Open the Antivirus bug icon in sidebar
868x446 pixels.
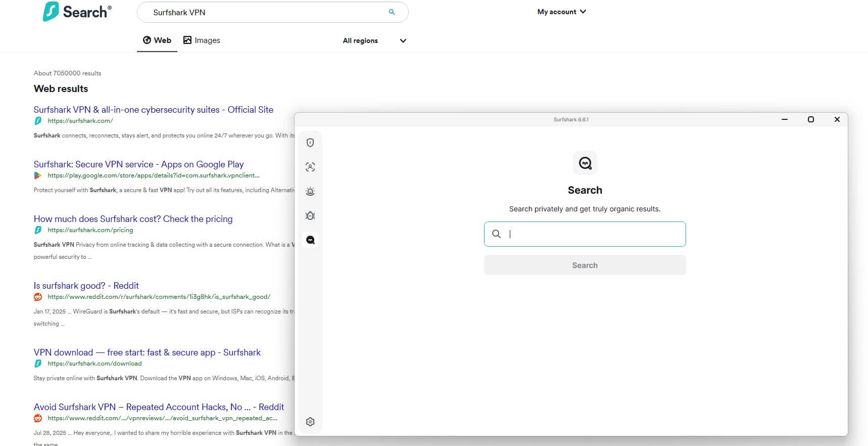(x=310, y=215)
